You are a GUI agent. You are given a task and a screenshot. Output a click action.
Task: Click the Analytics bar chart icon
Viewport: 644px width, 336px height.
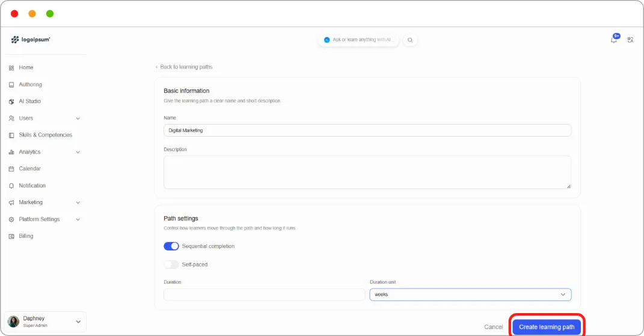click(x=11, y=152)
